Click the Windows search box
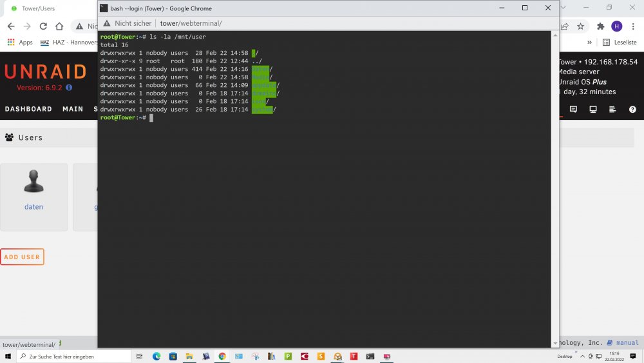Screen dimensions: 644x363 [74, 357]
